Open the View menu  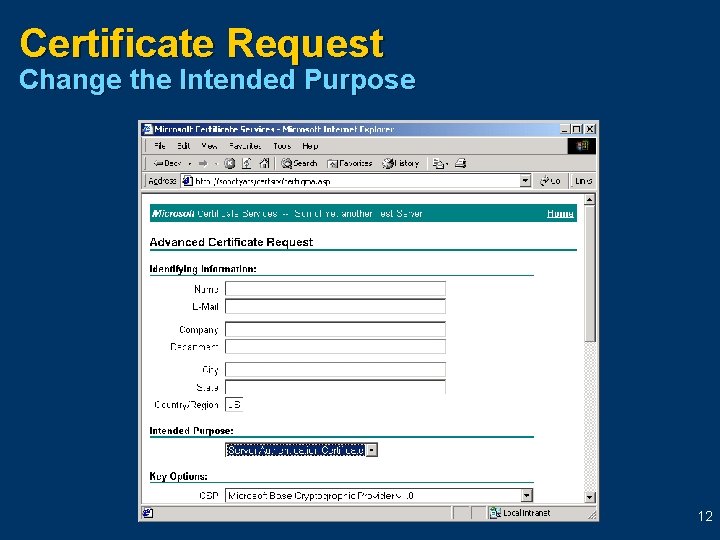[x=209, y=146]
